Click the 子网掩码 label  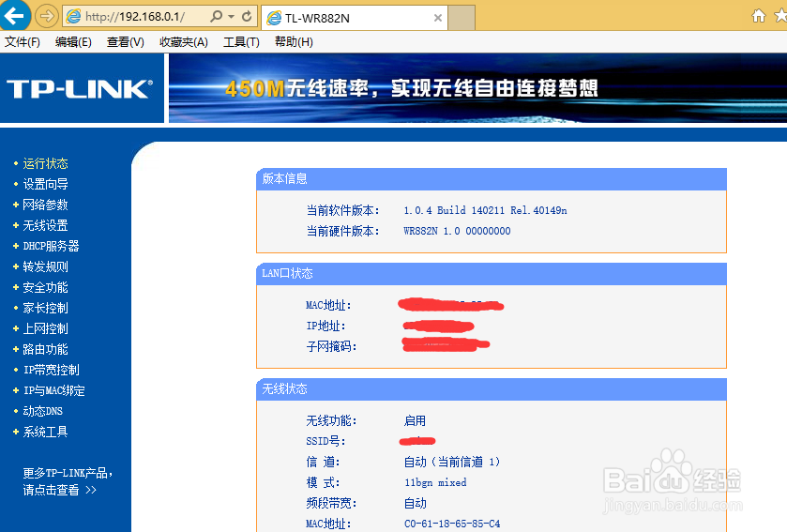click(331, 346)
